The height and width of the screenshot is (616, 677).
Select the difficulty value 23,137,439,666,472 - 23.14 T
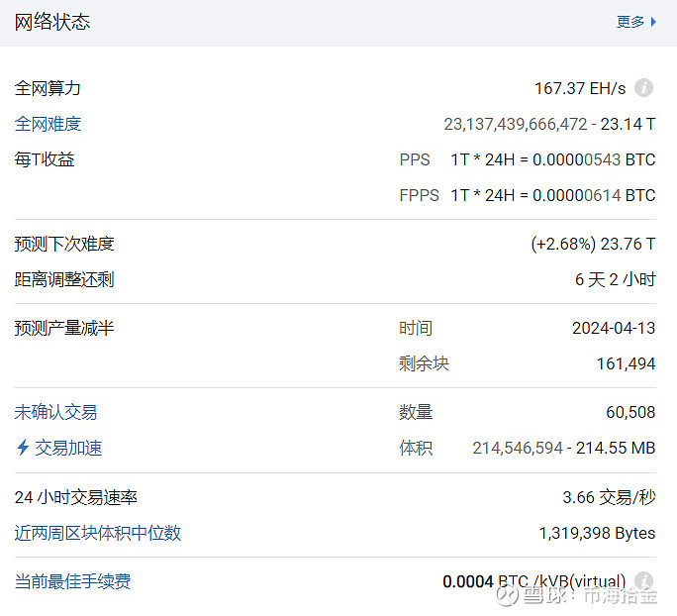(x=549, y=125)
